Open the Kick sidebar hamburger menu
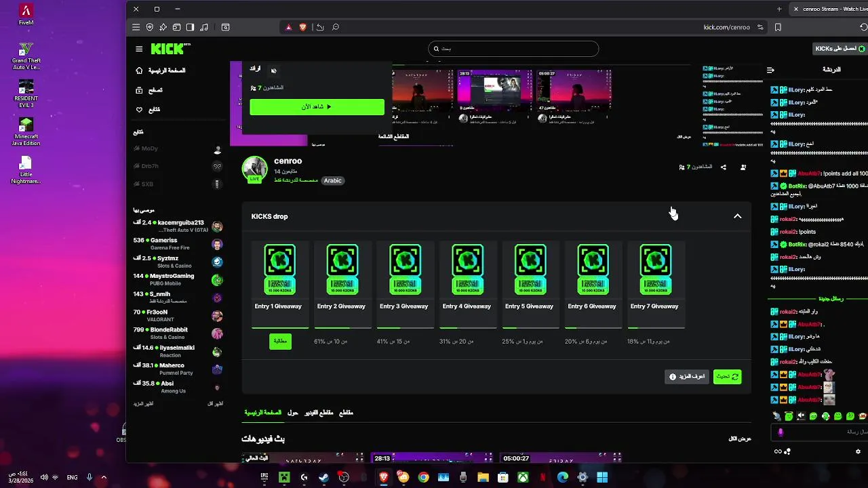Image resolution: width=868 pixels, height=488 pixels. pyautogui.click(x=139, y=49)
